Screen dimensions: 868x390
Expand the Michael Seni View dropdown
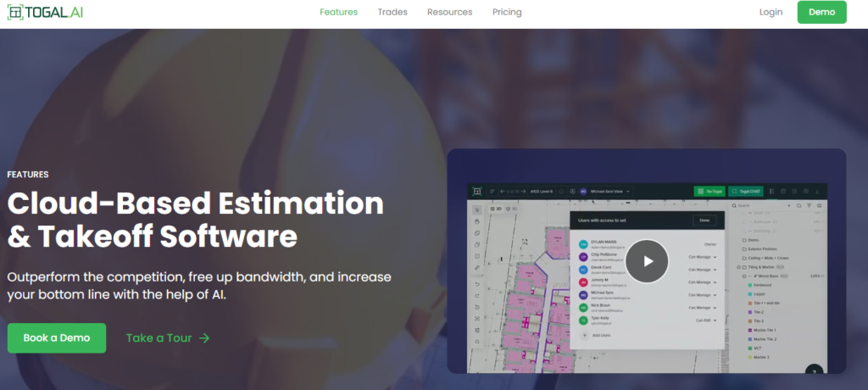tap(629, 192)
